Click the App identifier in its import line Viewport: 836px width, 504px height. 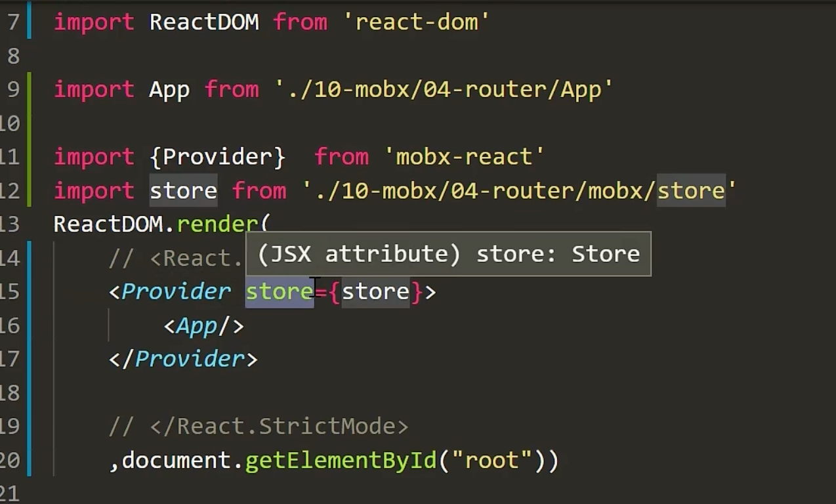[169, 89]
